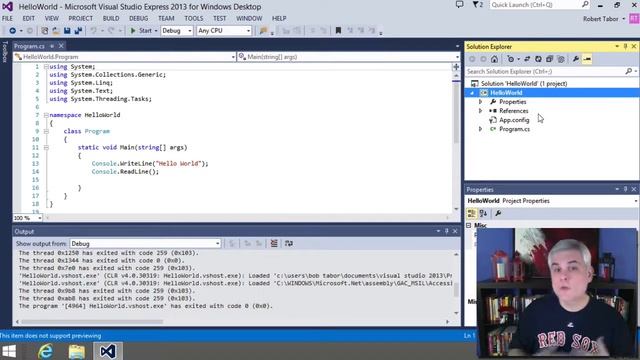Click the New Project toolbar icon
640x360 pixels.
click(x=44, y=31)
